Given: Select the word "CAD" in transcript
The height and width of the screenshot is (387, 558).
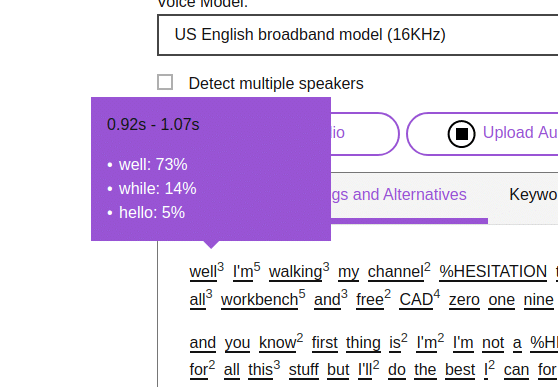Looking at the screenshot, I should 416,300.
